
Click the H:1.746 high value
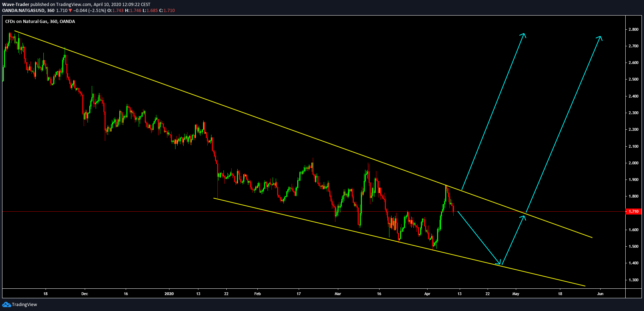point(133,11)
